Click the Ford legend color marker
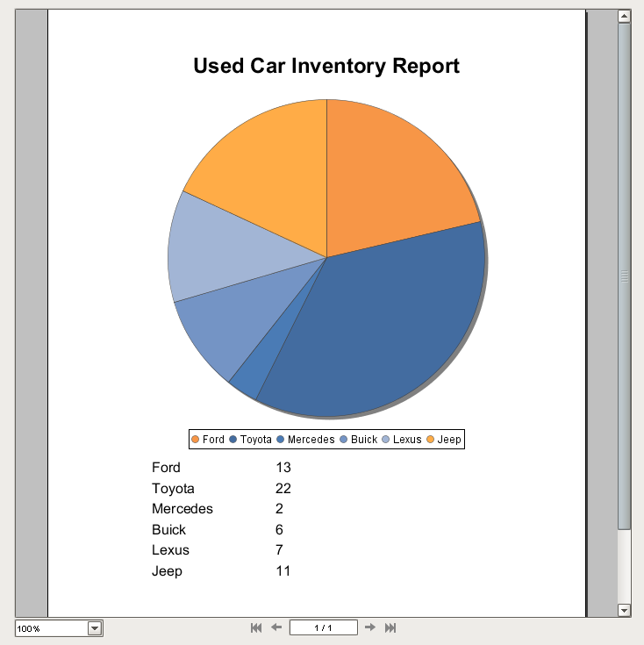Screen dimensions: 644x645 click(x=196, y=440)
